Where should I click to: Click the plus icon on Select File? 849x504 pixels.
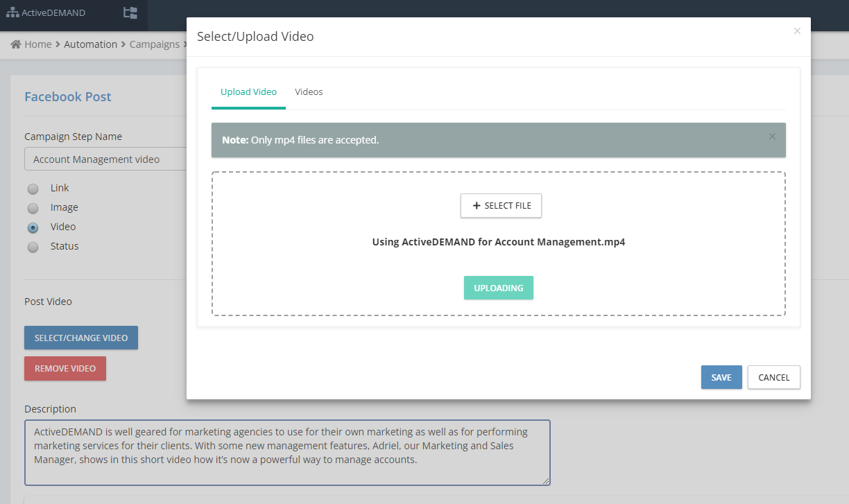[x=477, y=206]
